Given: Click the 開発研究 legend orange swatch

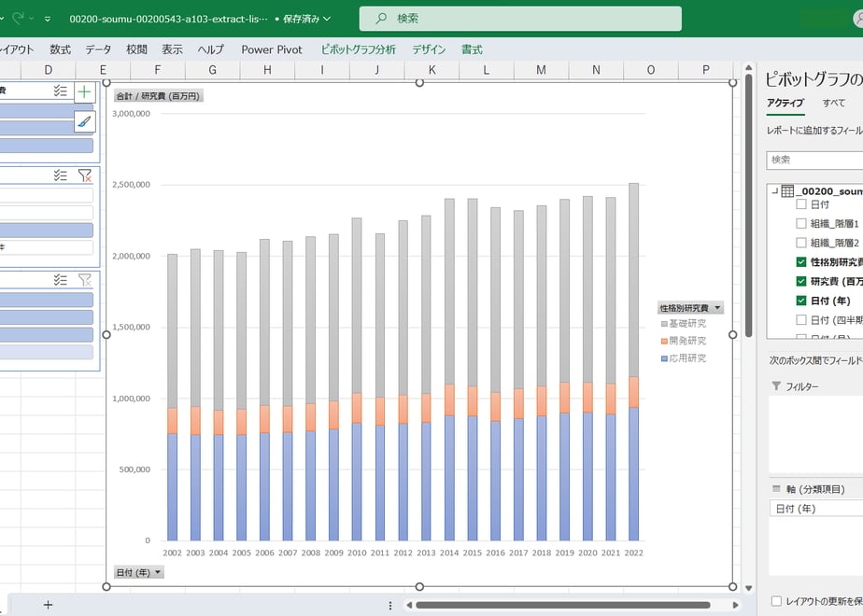Looking at the screenshot, I should pos(664,342).
